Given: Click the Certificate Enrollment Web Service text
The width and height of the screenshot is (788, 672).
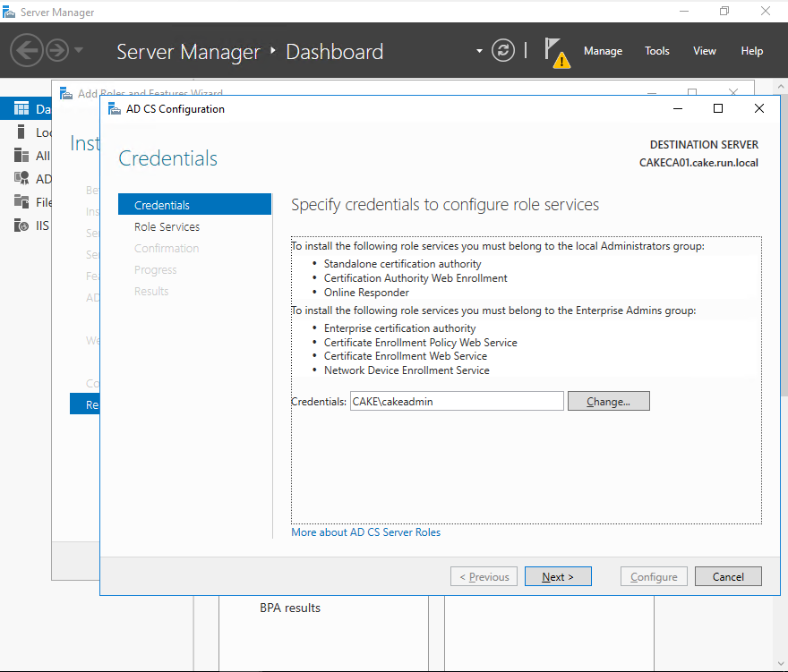Looking at the screenshot, I should [x=406, y=356].
